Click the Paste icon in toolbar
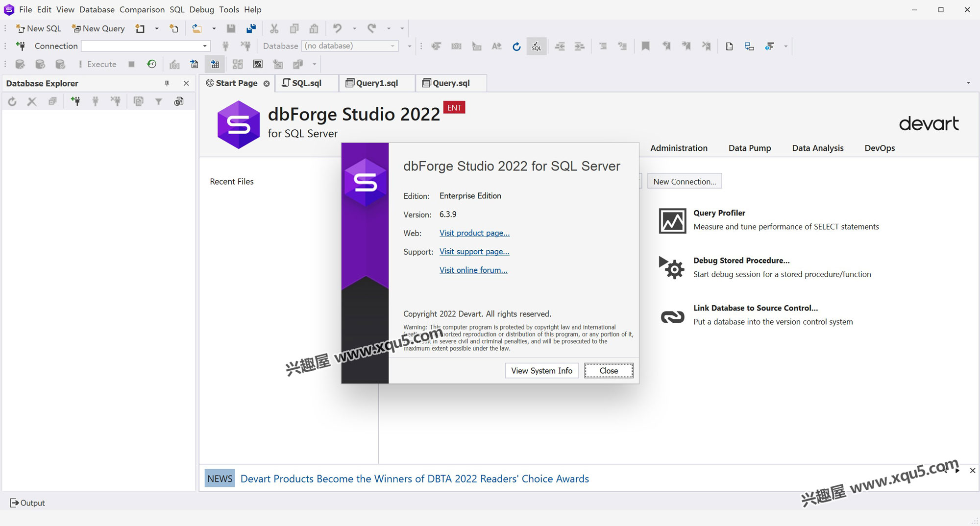This screenshot has width=980, height=526. coord(314,28)
